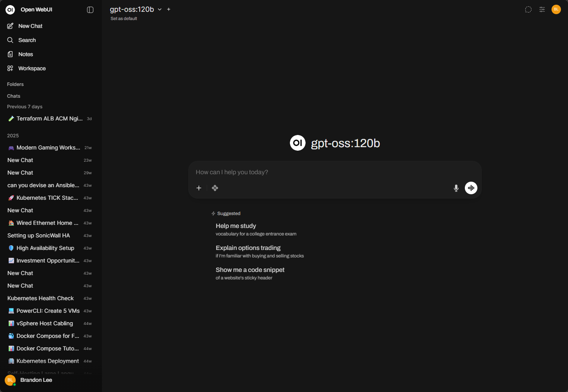
Task: Collapse the sidebar with the panel toggle
Action: [90, 10]
